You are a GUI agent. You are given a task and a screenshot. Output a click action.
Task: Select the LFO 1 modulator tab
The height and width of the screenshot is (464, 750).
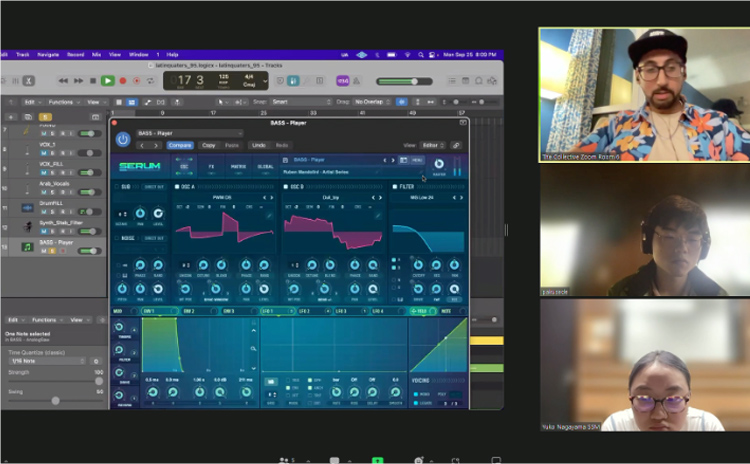coord(277,311)
